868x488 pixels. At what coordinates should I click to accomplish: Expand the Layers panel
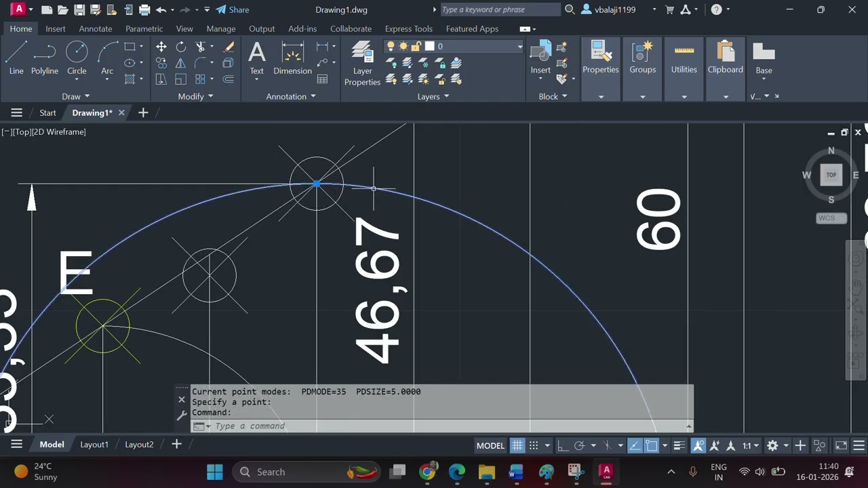coord(433,96)
